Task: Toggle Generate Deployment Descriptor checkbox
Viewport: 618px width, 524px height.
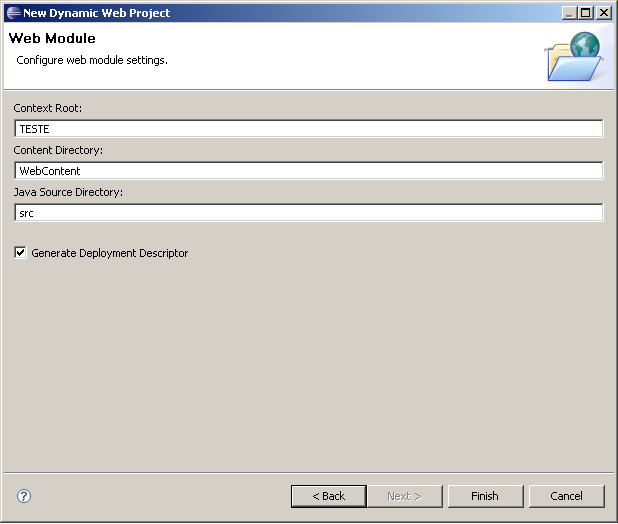Action: pos(20,253)
